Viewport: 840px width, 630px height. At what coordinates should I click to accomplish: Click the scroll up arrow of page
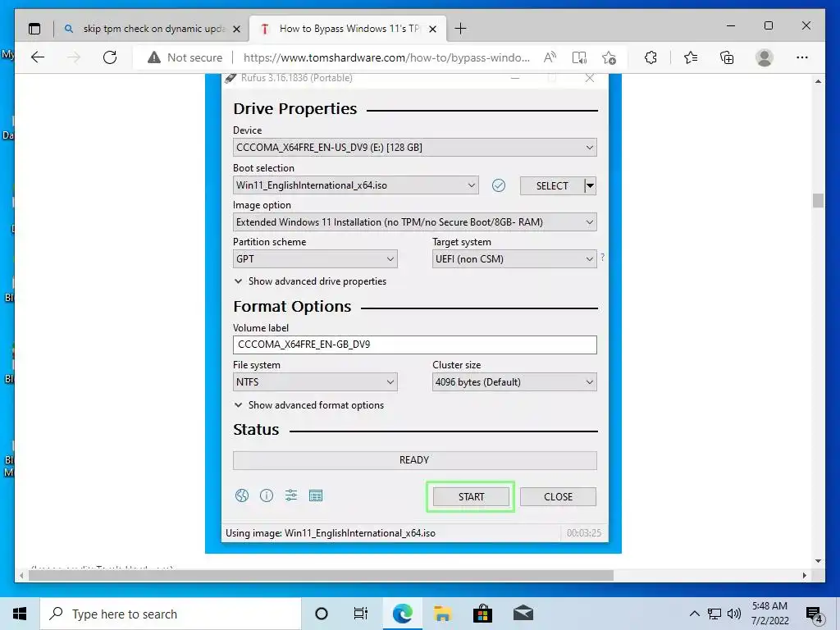tap(818, 81)
